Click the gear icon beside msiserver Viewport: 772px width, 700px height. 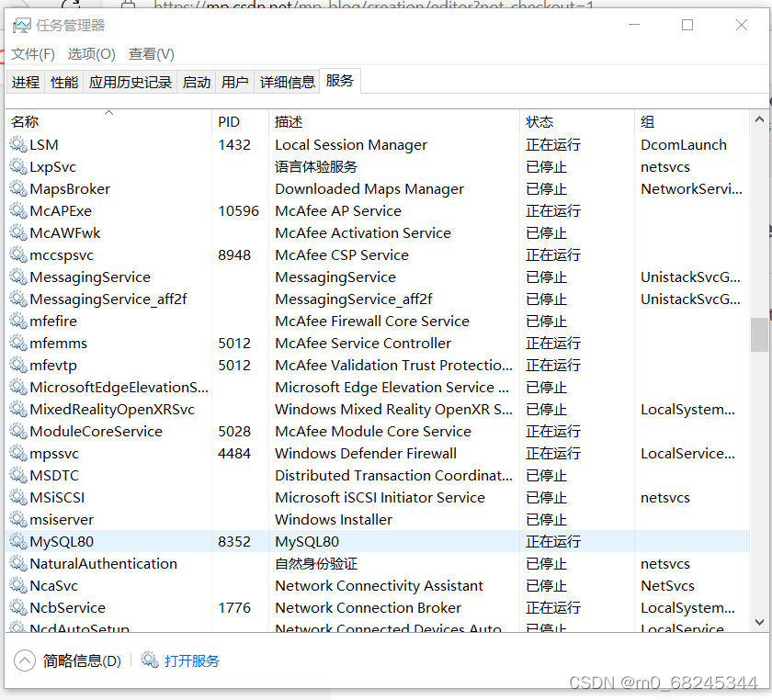pos(18,519)
